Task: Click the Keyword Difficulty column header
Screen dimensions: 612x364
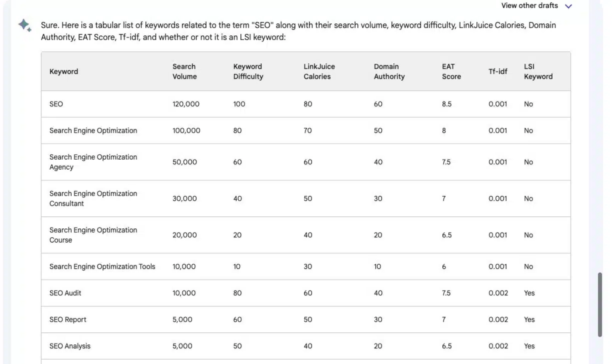Action: (248, 72)
